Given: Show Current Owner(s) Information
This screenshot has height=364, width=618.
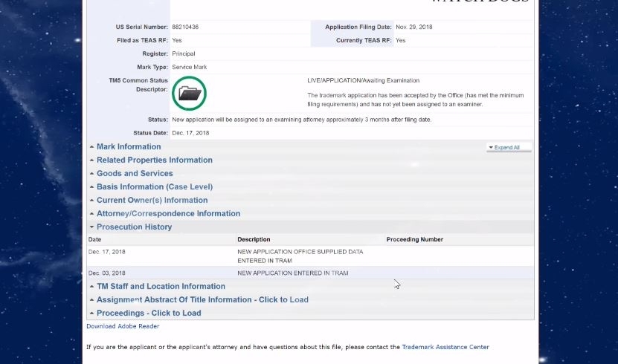Looking at the screenshot, I should coord(152,201).
